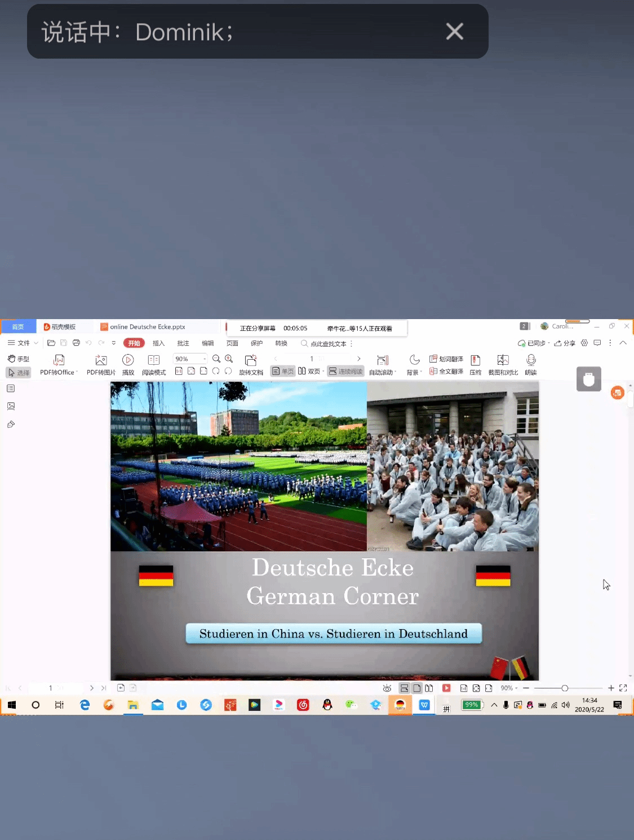Viewport: 634px width, 840px height.
Task: Close the 说话中 Dominik notification
Action: [x=454, y=32]
